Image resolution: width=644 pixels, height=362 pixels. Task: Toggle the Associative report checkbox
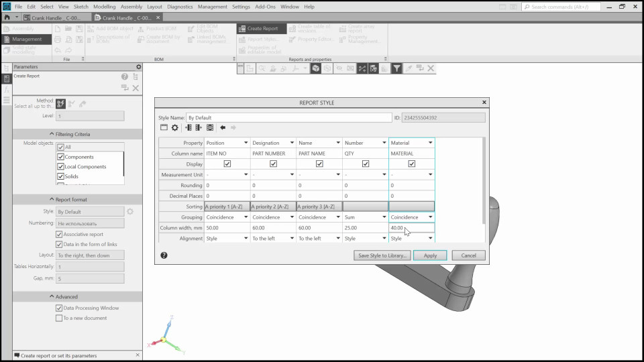(59, 235)
